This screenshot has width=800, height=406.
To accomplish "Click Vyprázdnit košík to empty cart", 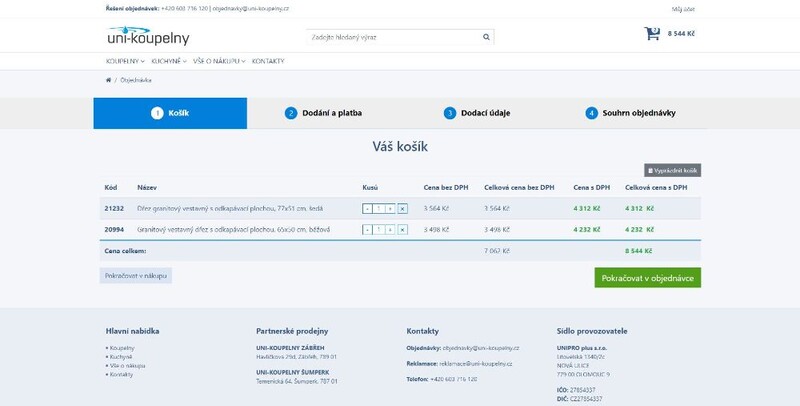I will pyautogui.click(x=672, y=171).
